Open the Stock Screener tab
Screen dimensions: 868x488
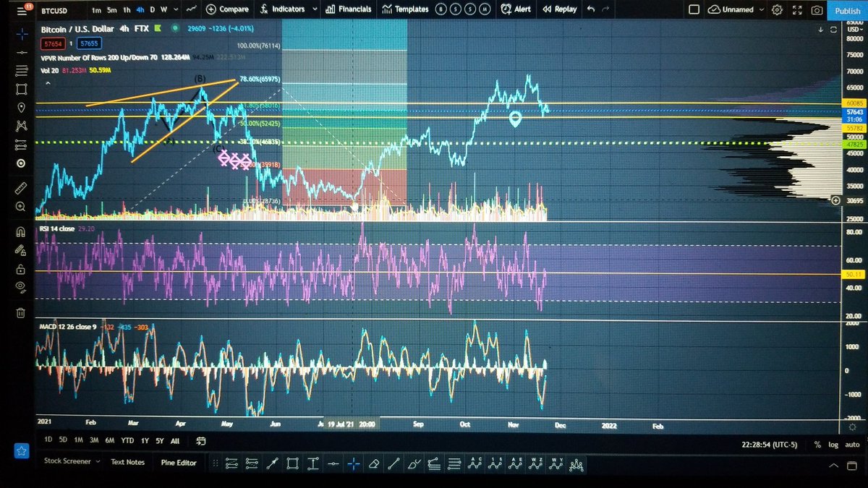click(x=68, y=461)
